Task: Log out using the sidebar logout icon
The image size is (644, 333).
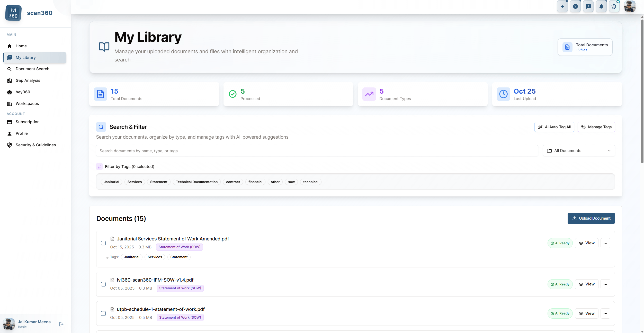Action: (x=61, y=324)
